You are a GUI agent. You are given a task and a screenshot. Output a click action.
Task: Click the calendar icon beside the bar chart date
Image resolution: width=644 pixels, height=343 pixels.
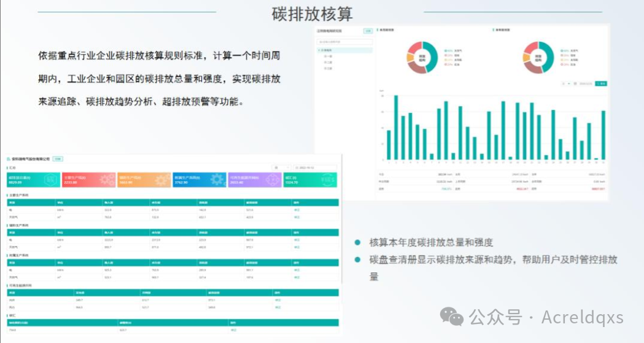click(575, 83)
